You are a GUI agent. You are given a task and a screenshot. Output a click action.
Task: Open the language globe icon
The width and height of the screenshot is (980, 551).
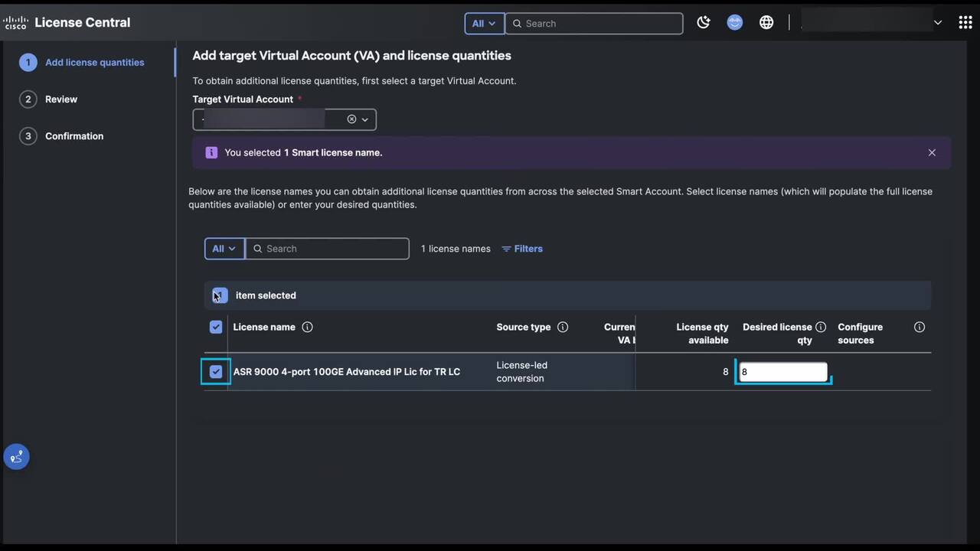click(766, 23)
